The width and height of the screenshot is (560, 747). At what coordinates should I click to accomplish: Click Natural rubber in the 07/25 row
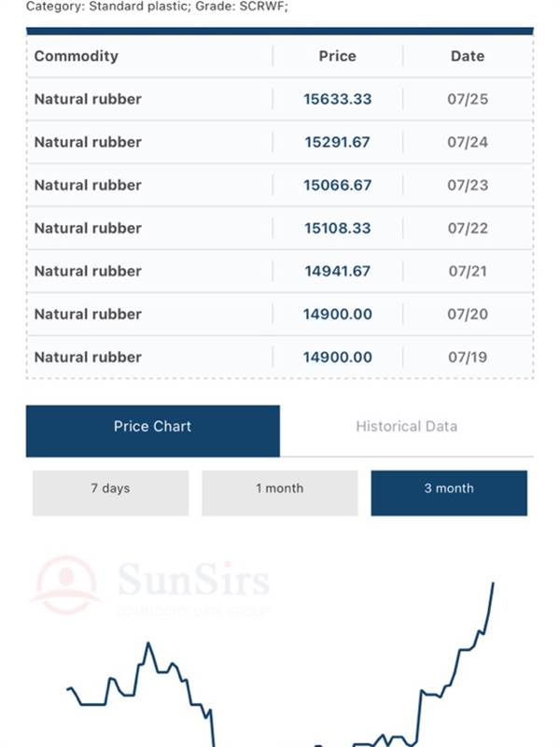point(88,99)
